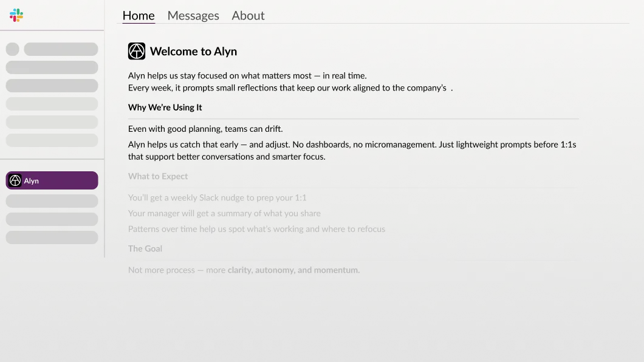
Task: Go to the About tab
Action: tap(248, 16)
